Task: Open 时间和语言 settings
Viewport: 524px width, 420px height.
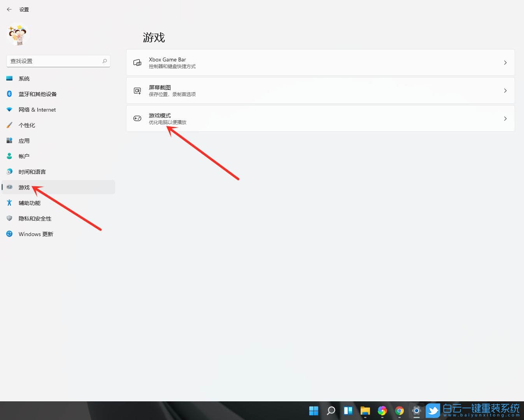Action: point(32,171)
